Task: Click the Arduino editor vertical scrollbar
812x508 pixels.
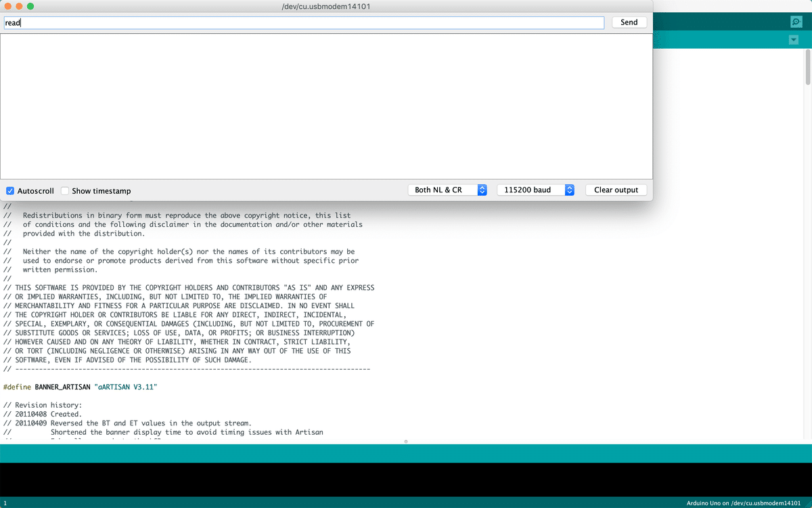Action: (x=808, y=66)
